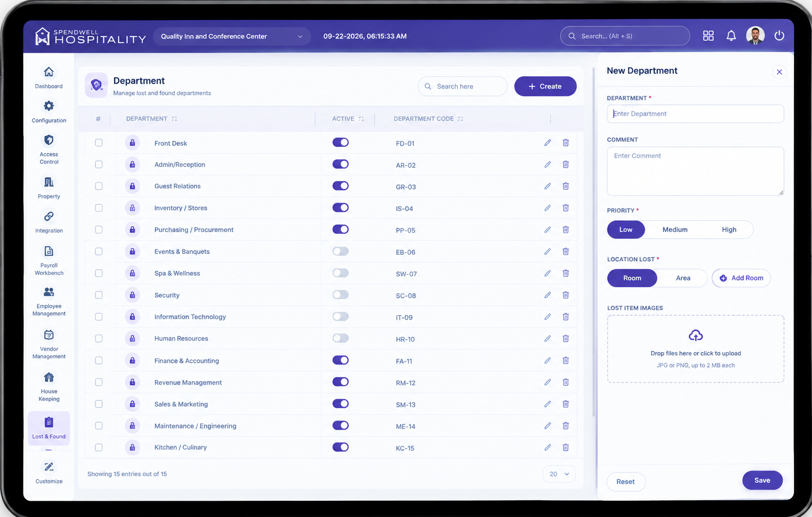Open the Quality Inn property dropdown
The image size is (812, 517).
tap(232, 36)
